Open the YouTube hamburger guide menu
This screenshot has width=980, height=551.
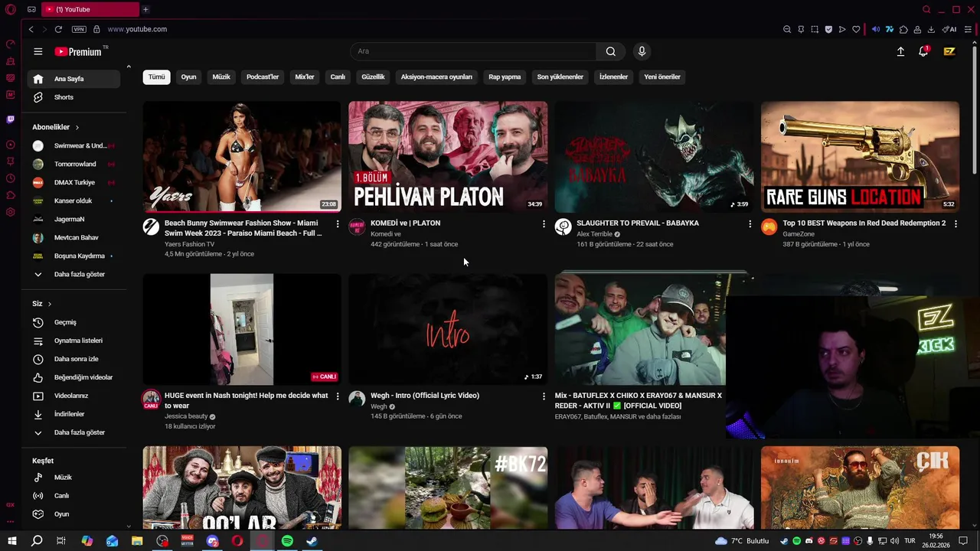click(x=38, y=51)
